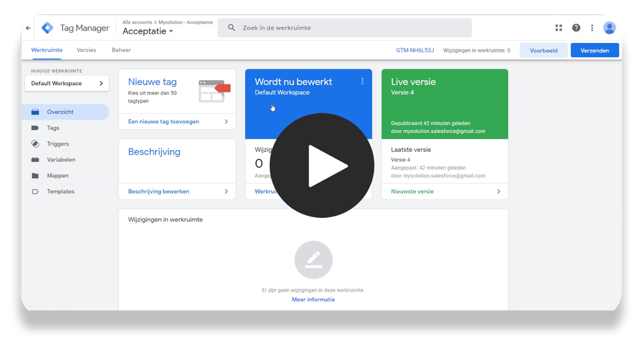Screen dimensions: 644x350
Task: Click the Voorbeeld button
Action: [543, 51]
